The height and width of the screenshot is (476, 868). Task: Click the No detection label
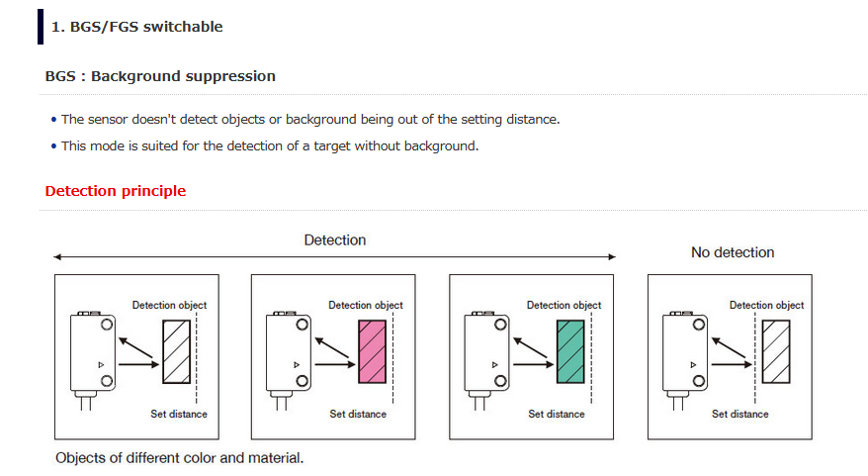tap(733, 252)
